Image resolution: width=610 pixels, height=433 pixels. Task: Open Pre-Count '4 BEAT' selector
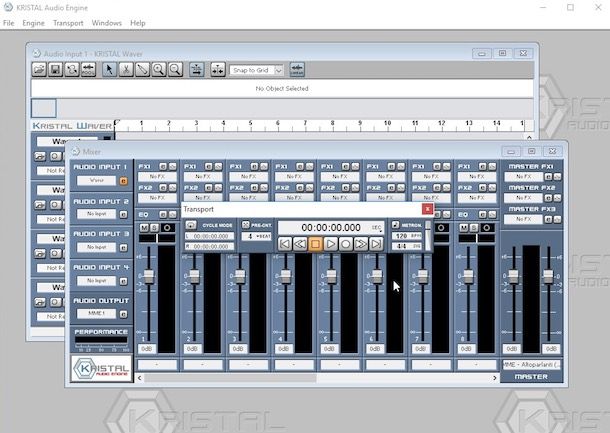(256, 237)
